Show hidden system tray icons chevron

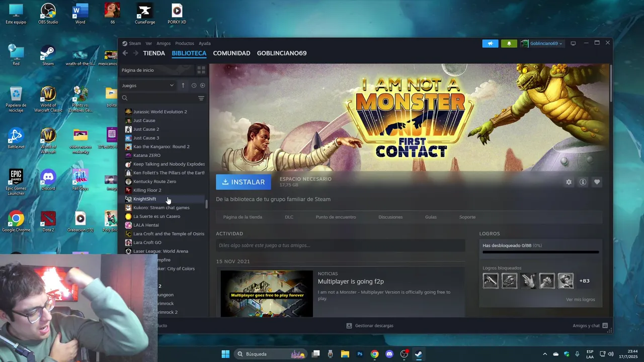point(544,354)
